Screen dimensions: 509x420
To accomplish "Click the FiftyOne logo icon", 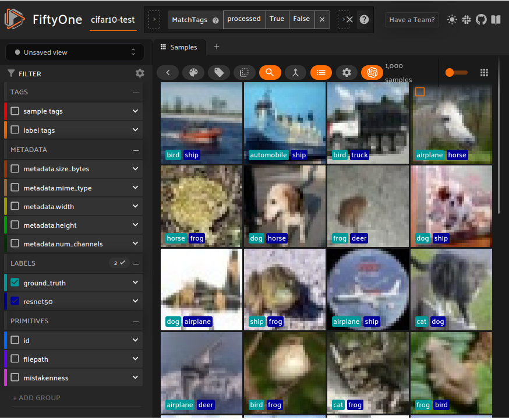I will click(15, 19).
